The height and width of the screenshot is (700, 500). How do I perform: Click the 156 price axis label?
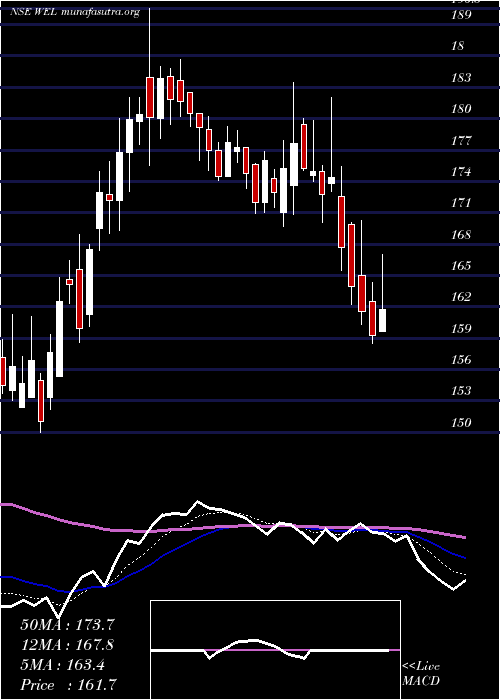point(462,360)
